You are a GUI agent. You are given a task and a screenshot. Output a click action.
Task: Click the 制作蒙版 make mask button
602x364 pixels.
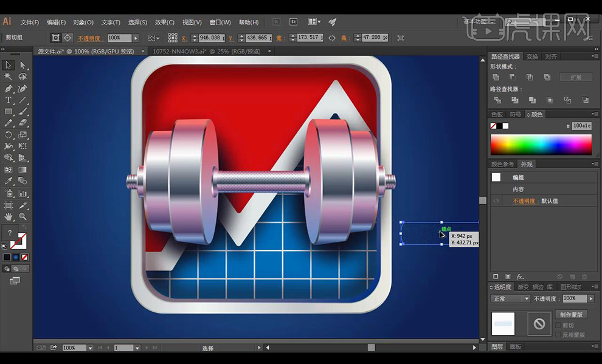coord(571,315)
